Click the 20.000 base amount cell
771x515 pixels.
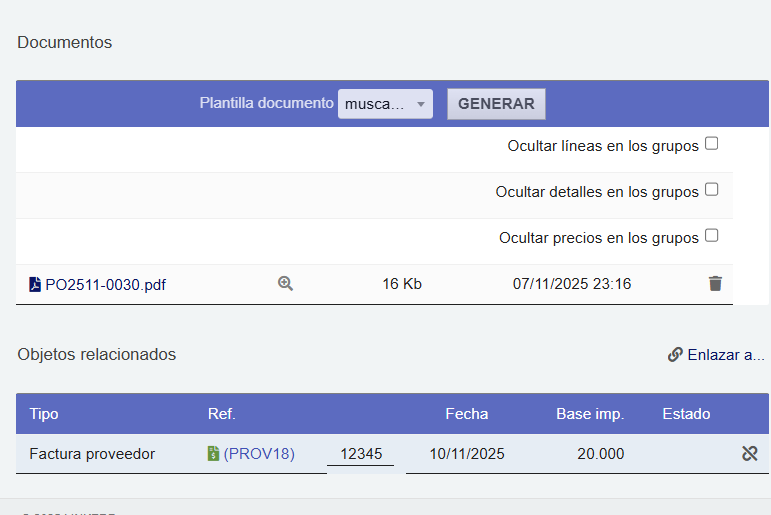[x=600, y=454]
